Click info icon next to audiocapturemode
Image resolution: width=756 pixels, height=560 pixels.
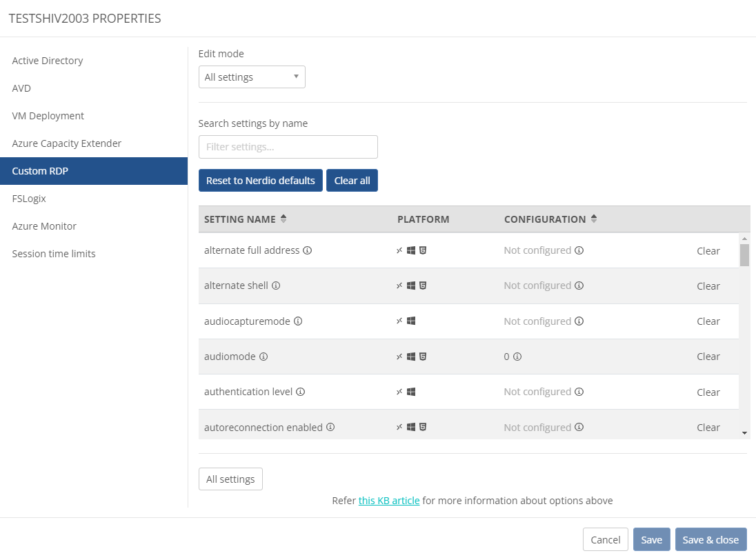[x=298, y=321]
